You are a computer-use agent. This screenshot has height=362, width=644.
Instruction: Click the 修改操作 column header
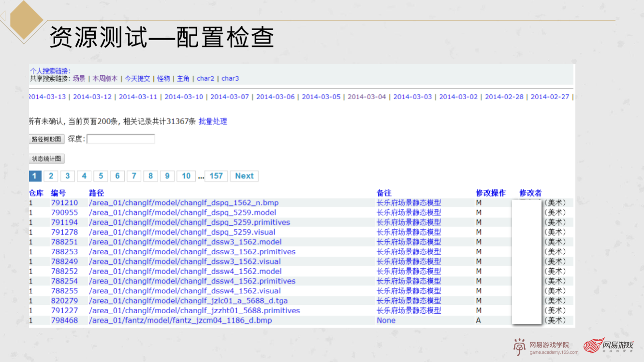(491, 193)
